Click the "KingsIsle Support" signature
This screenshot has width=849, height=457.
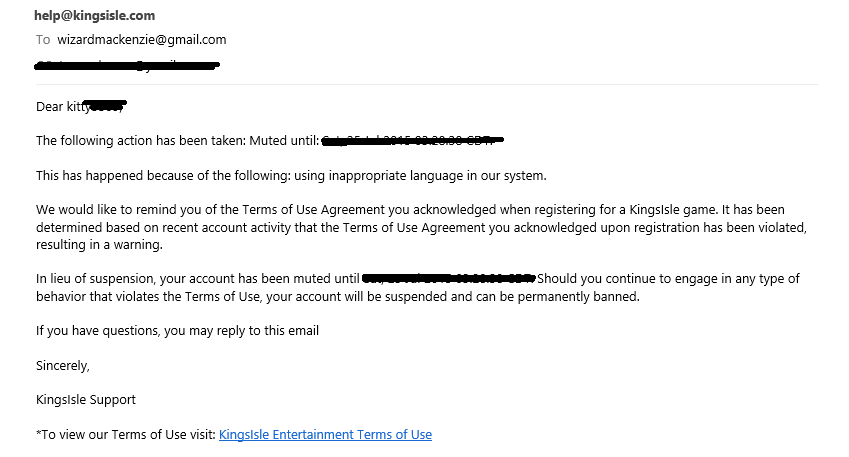[86, 400]
